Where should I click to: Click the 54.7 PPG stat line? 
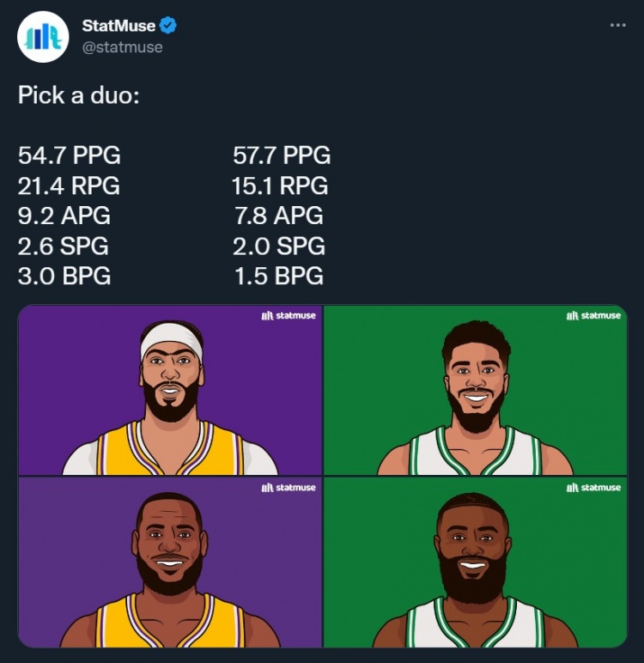[x=70, y=155]
